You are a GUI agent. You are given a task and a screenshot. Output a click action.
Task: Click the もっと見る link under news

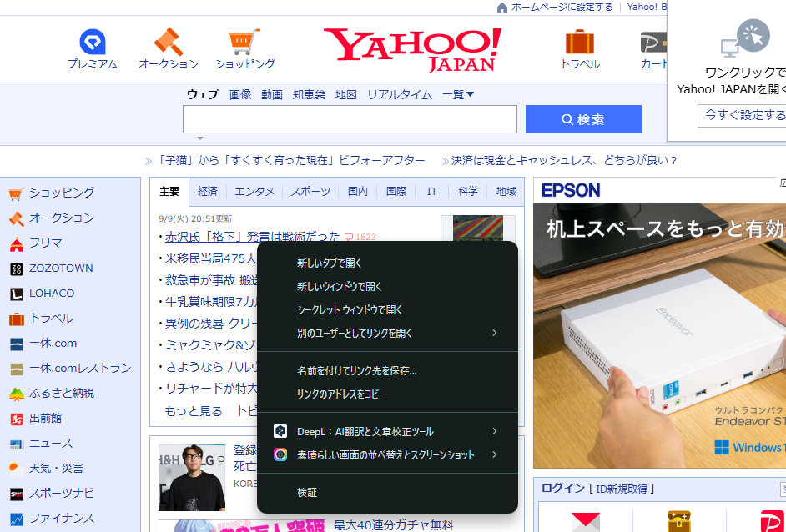click(194, 411)
